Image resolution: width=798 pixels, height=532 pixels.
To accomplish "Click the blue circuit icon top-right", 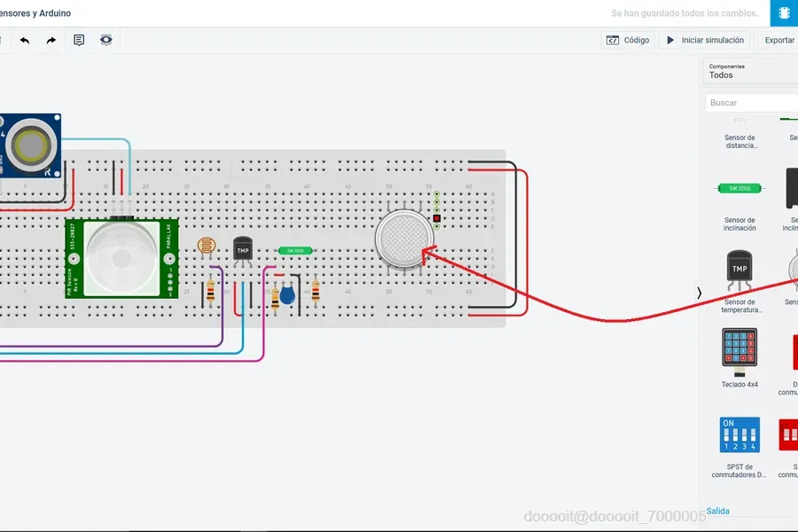I will click(785, 13).
